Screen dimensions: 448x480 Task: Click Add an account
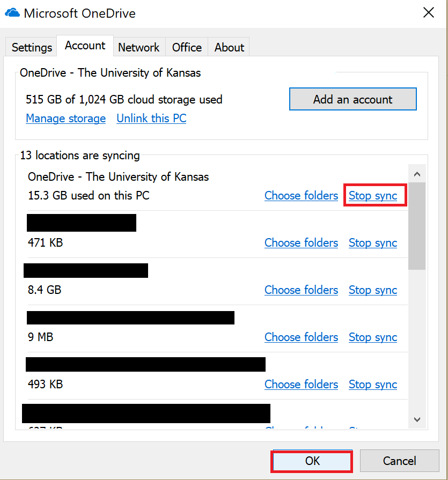tap(352, 99)
